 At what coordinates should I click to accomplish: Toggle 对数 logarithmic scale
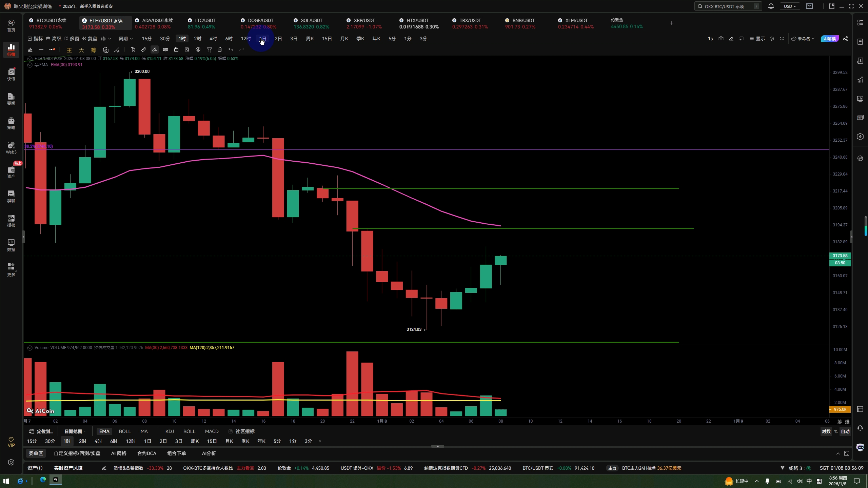pyautogui.click(x=826, y=431)
